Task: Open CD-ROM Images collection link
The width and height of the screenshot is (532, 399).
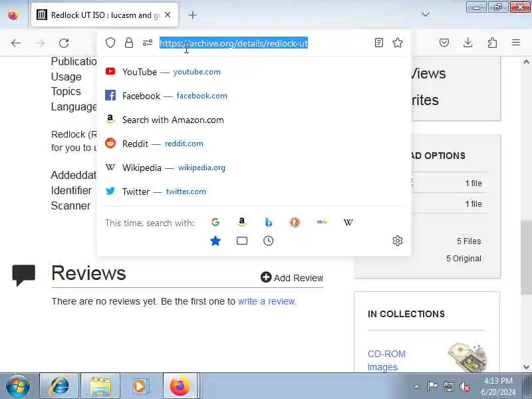Action: point(386,360)
